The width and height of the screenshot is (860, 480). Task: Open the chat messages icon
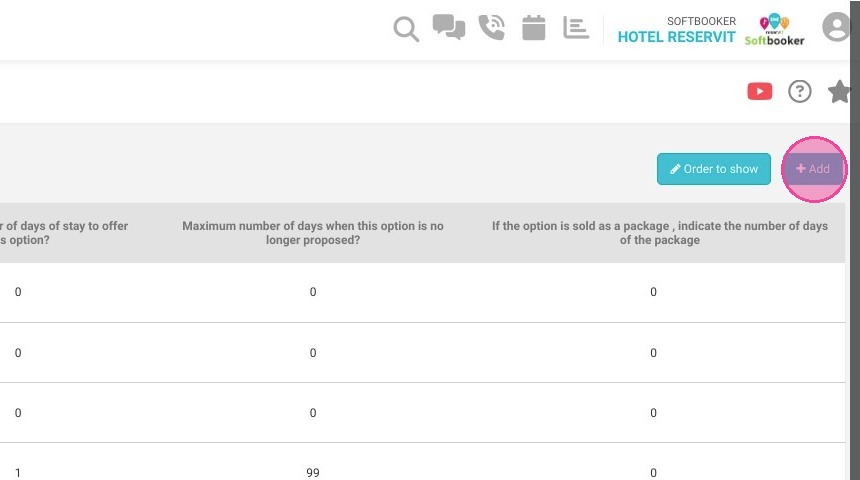[x=449, y=27]
